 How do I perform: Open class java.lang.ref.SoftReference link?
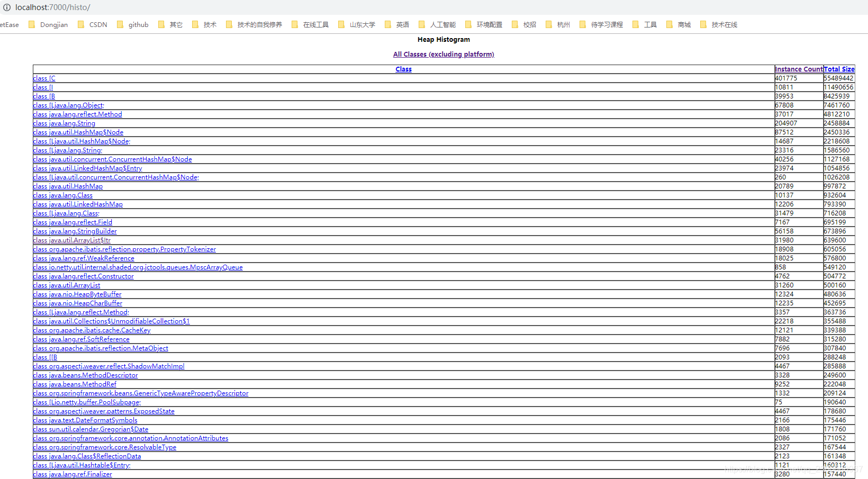pyautogui.click(x=81, y=339)
